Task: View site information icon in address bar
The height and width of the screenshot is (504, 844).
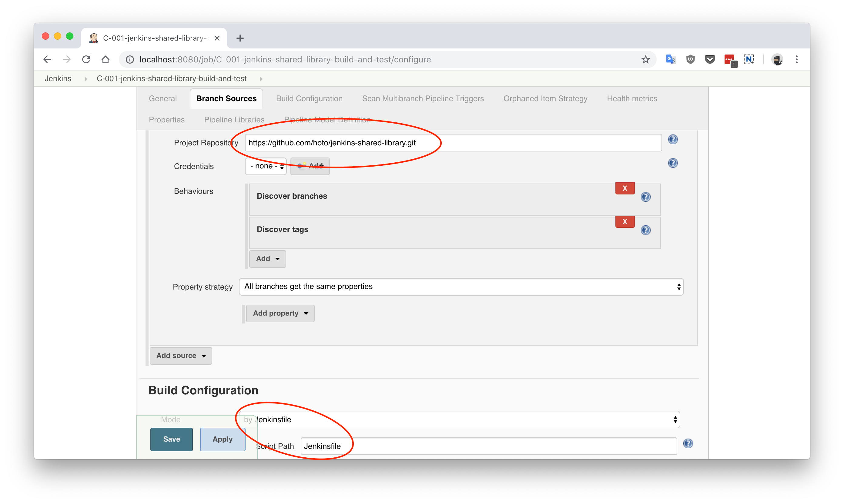Action: pos(130,59)
